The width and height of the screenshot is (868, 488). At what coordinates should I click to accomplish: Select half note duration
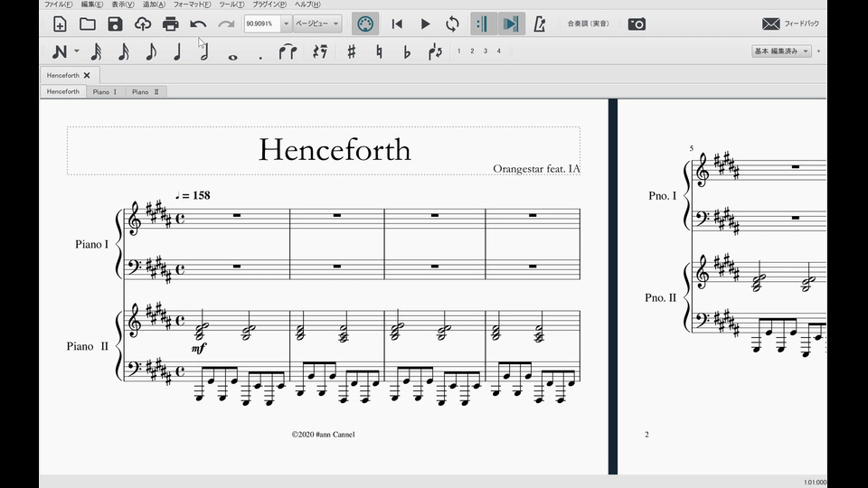(204, 52)
